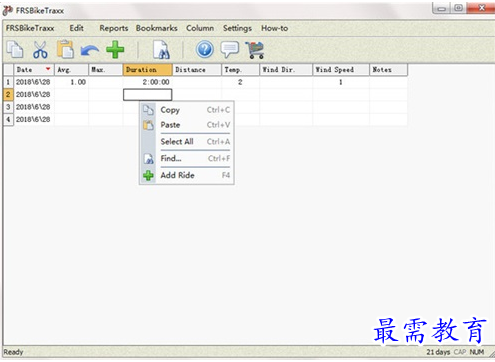Image resolution: width=495 pixels, height=362 pixels.
Task: Click the Paste icon in context menu
Action: coord(148,125)
